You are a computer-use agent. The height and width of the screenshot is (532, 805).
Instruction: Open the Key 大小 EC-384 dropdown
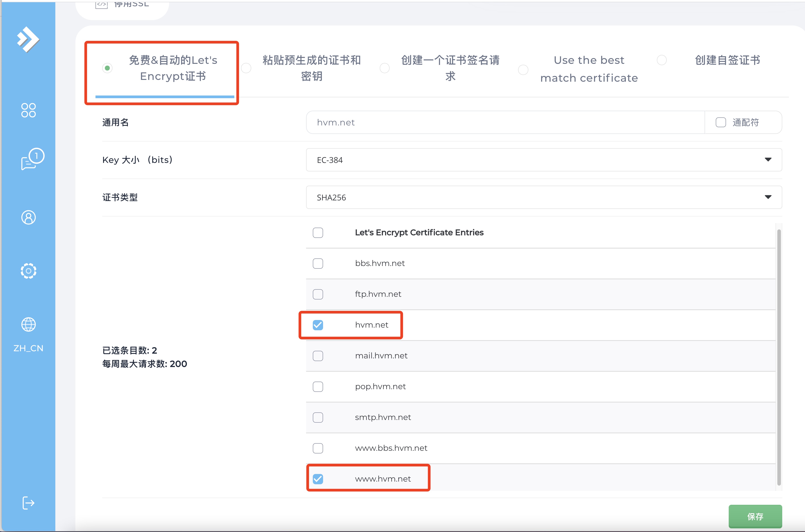click(544, 160)
